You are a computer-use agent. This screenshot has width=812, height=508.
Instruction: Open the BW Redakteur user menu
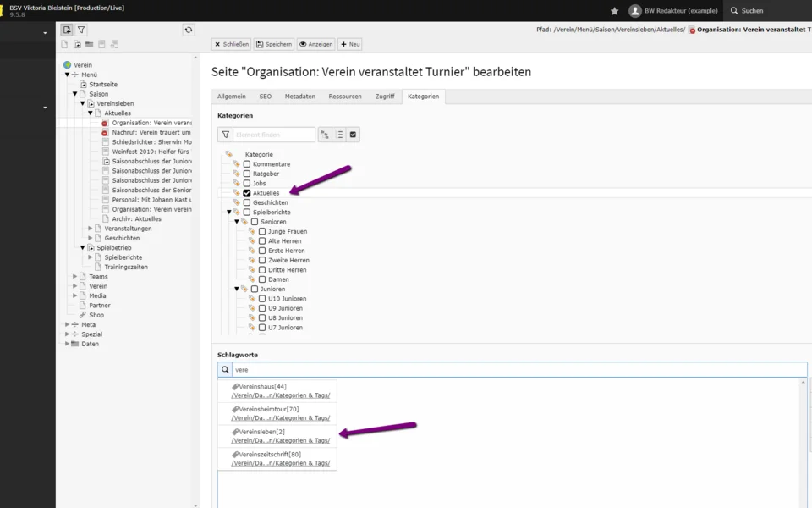click(673, 11)
